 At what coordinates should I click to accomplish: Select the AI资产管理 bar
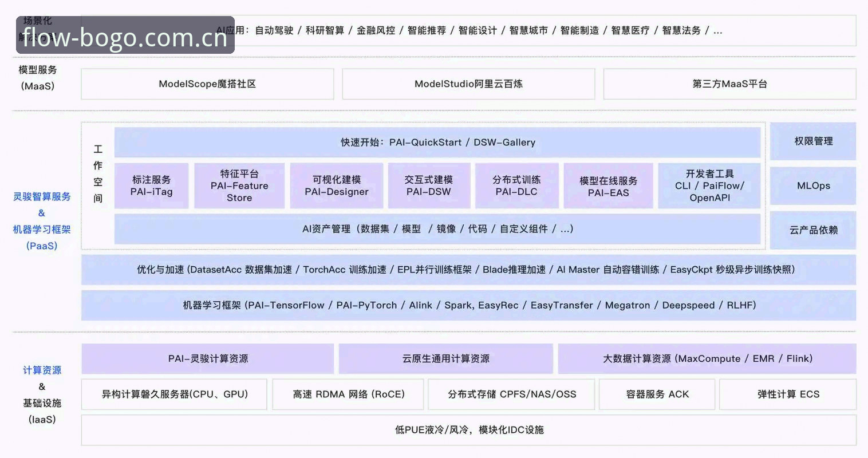(x=437, y=229)
